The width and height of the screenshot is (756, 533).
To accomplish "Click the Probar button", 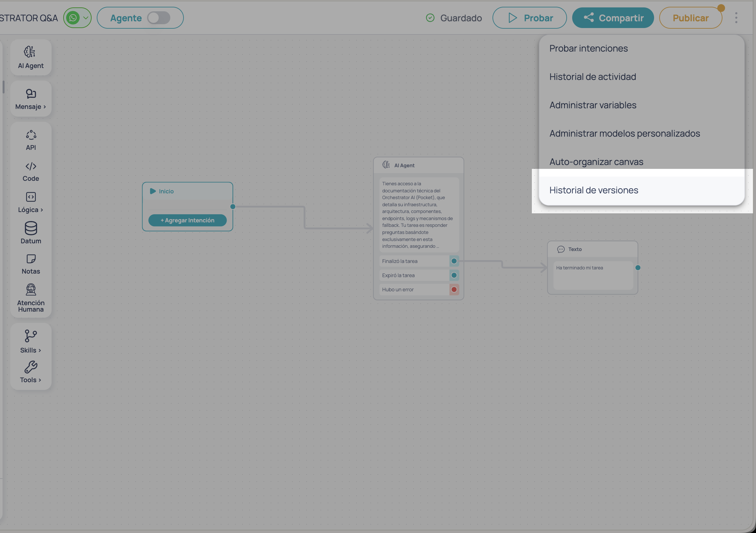I will [529, 18].
